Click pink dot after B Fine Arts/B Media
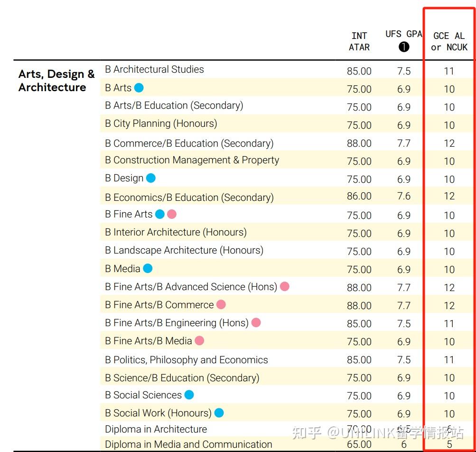 [x=200, y=340]
